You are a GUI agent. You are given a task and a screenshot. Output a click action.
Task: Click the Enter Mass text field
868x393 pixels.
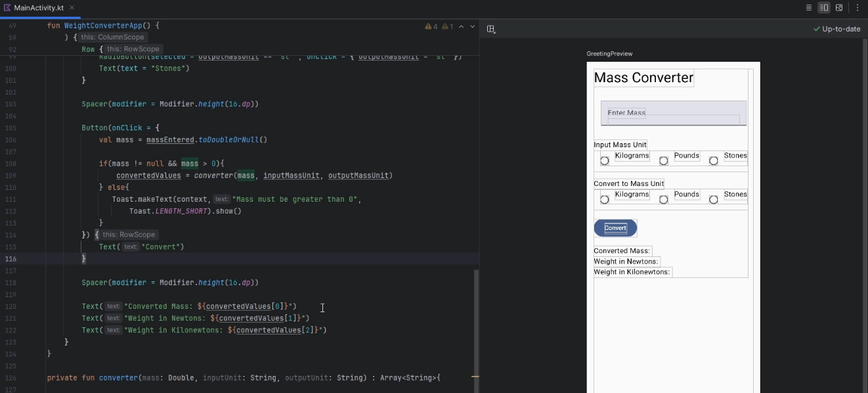pyautogui.click(x=674, y=113)
